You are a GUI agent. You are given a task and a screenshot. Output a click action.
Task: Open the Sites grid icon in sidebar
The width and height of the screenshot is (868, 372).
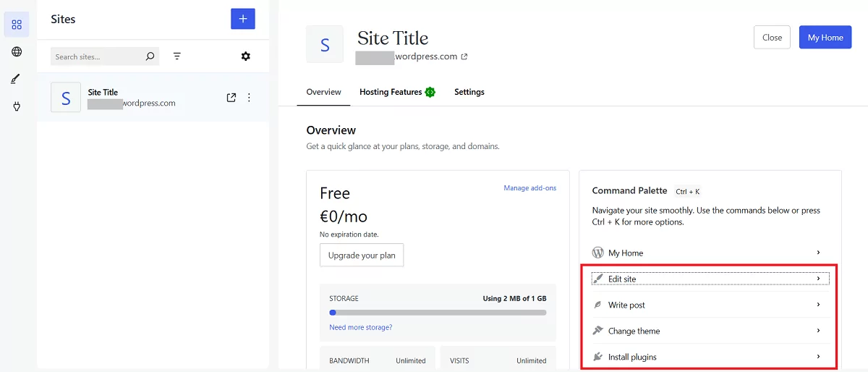17,25
